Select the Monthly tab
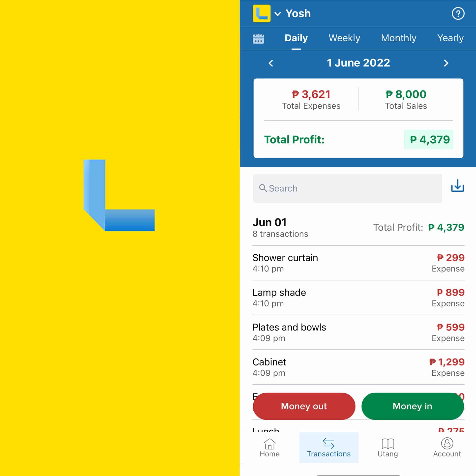The height and width of the screenshot is (476, 476). tap(398, 38)
